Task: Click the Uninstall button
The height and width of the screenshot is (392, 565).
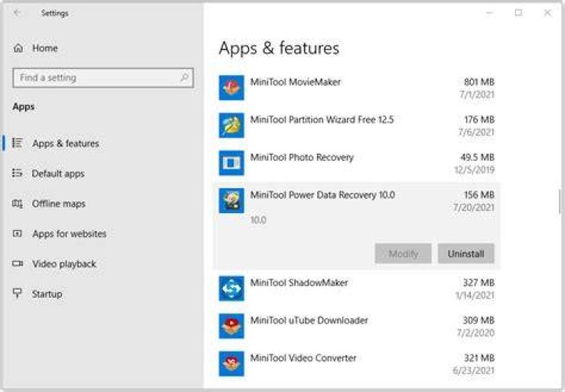Action: (466, 253)
